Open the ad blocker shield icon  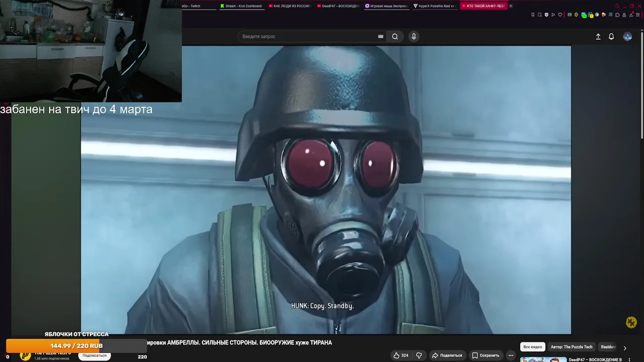point(546,15)
